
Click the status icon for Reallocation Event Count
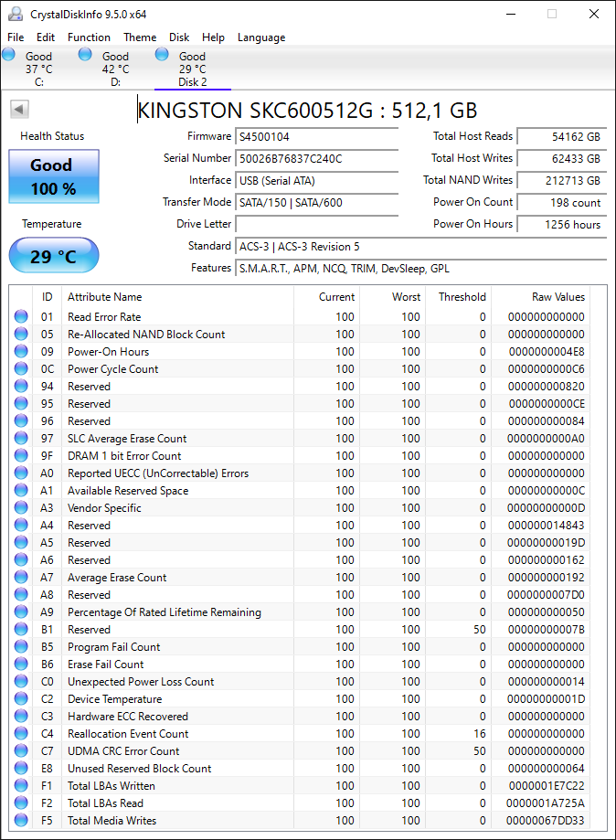pyautogui.click(x=21, y=733)
